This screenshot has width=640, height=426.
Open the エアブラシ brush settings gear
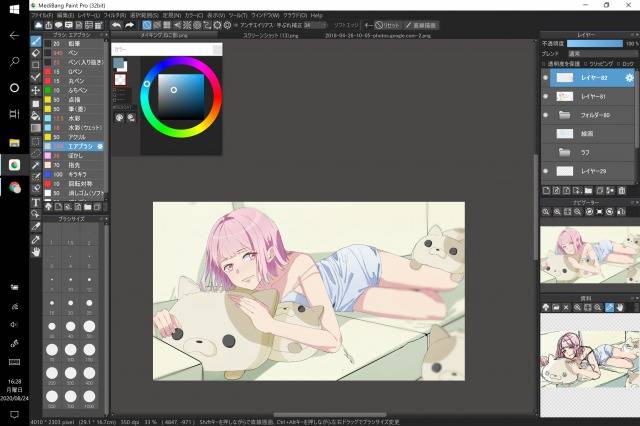(100, 146)
